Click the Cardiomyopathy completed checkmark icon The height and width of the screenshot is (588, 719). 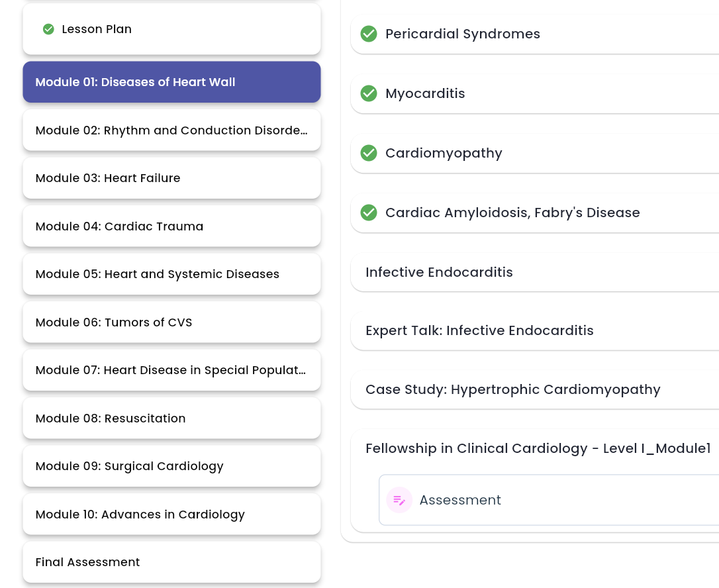point(369,153)
